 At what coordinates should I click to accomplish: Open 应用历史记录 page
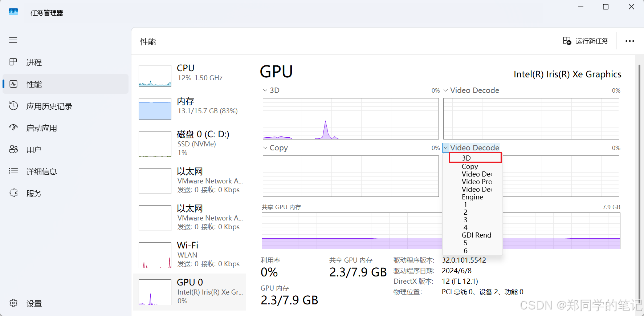(x=65, y=106)
